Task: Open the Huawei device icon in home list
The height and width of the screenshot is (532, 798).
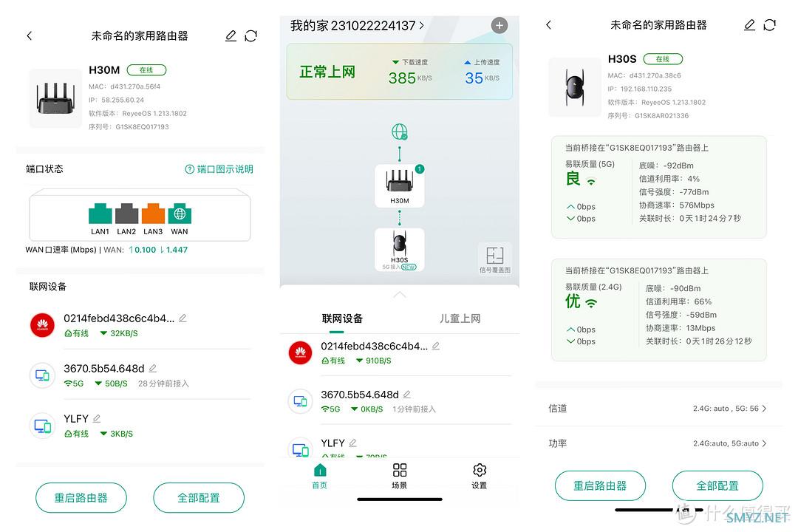Action: [300, 353]
